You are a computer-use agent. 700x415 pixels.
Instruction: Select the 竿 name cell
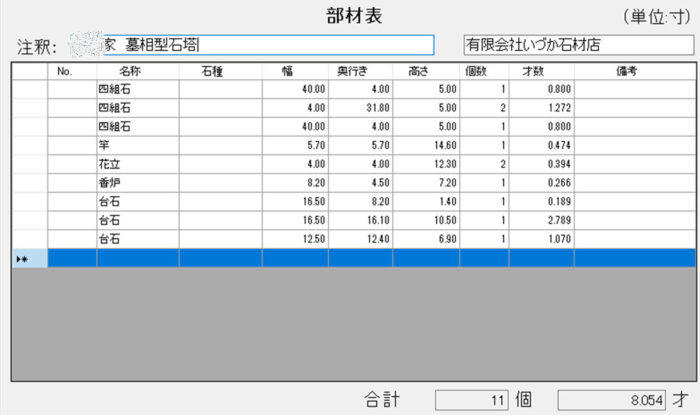click(x=137, y=145)
